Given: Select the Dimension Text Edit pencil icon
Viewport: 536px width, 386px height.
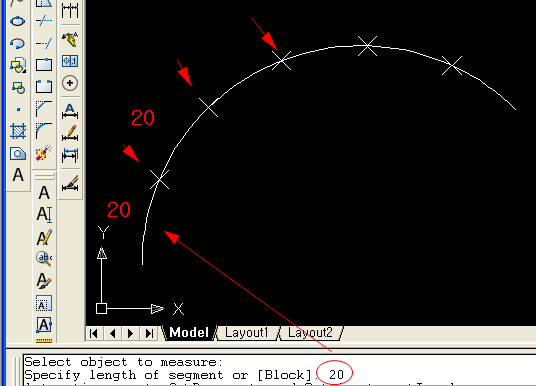Looking at the screenshot, I should tap(70, 133).
